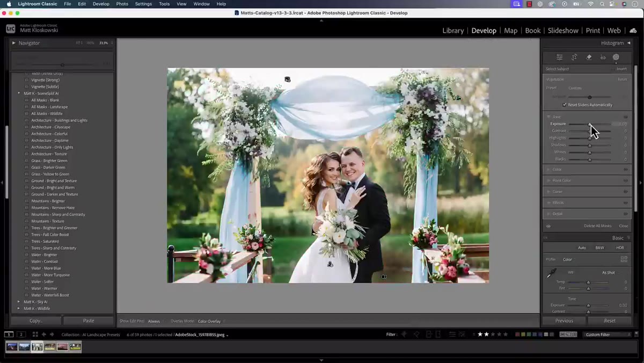This screenshot has height=363, width=644.
Task: Click Delete All Masks
Action: tap(597, 226)
